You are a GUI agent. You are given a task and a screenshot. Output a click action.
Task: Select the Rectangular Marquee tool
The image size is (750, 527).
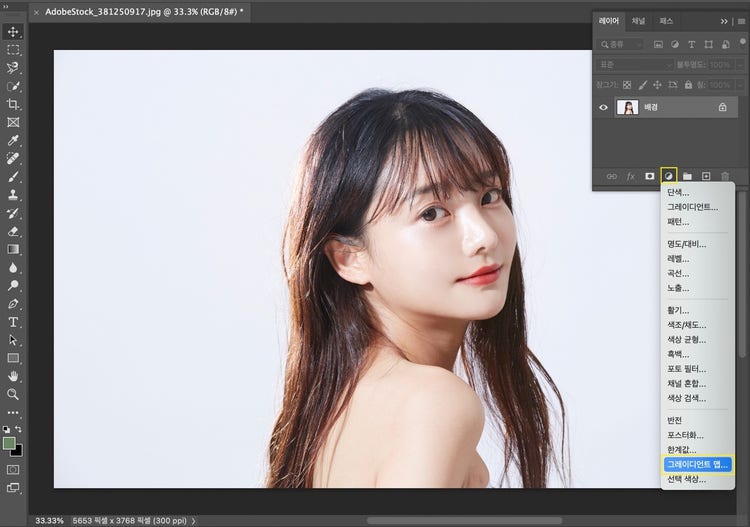tap(13, 50)
